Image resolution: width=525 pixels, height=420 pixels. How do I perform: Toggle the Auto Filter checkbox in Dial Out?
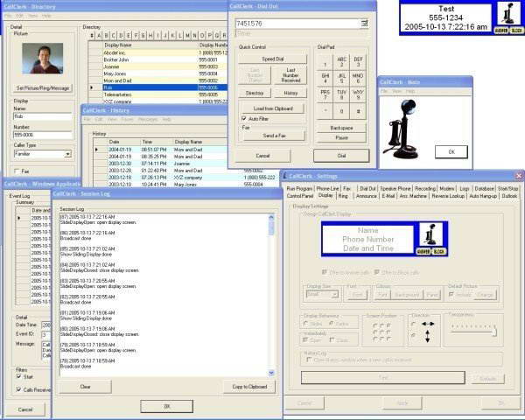[244, 119]
